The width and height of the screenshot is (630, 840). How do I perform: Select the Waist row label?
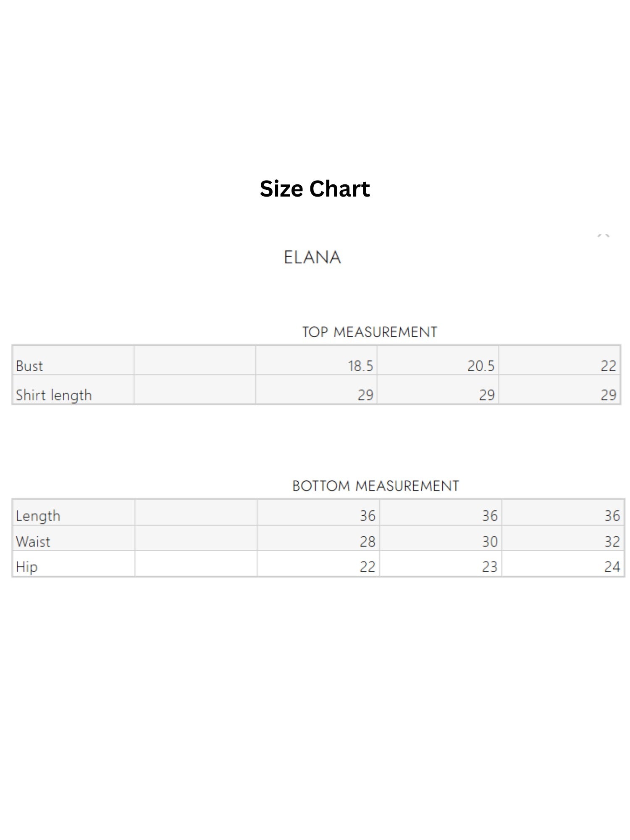pyautogui.click(x=33, y=541)
